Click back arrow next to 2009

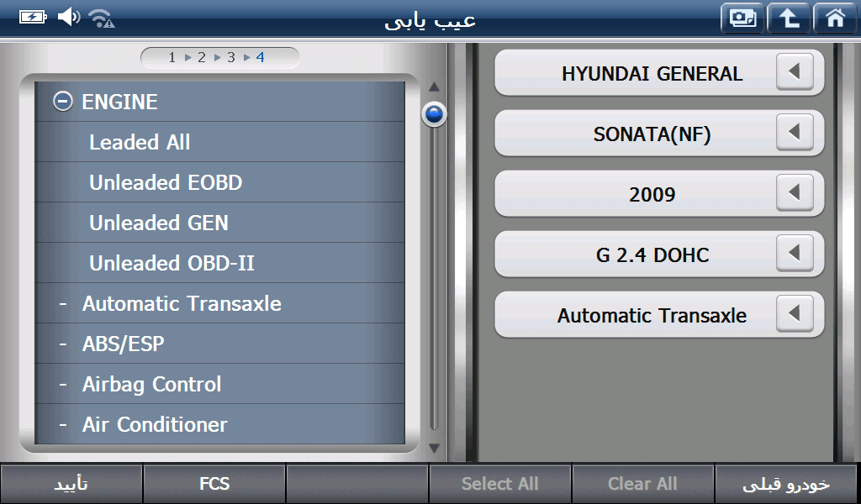[x=795, y=194]
